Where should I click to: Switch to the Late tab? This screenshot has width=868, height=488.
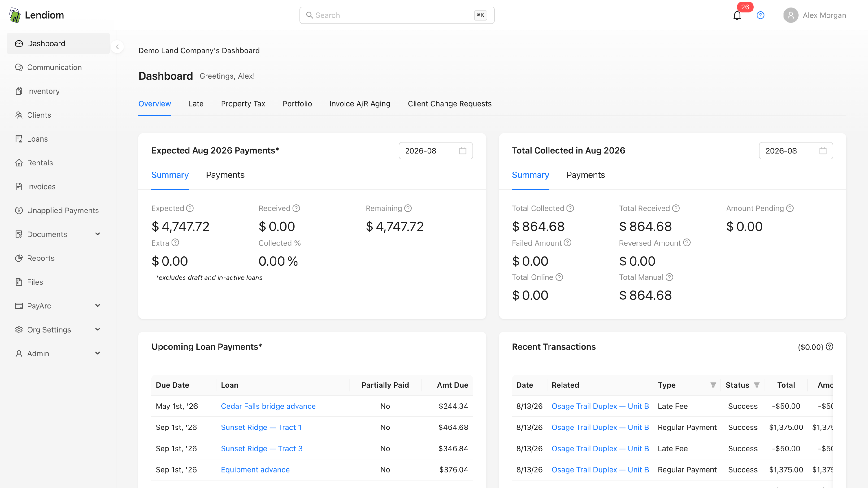tap(196, 104)
